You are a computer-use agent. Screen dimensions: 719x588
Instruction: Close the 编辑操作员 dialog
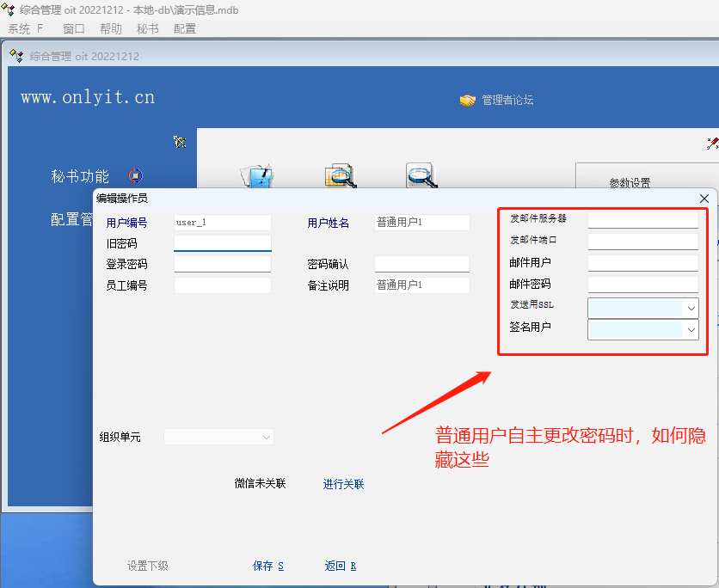tap(704, 199)
